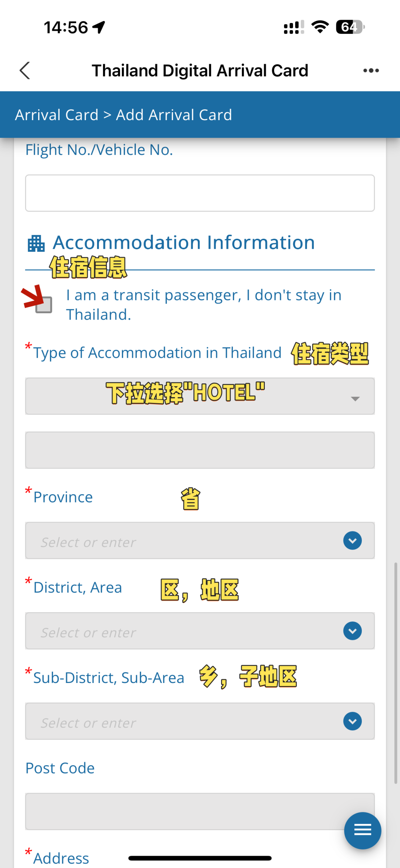Tap the page scrollbar on right edge

396,671
